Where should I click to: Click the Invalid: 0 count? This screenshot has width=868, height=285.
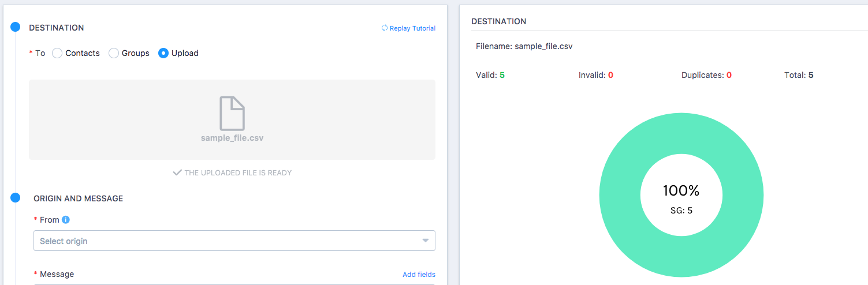tap(596, 75)
